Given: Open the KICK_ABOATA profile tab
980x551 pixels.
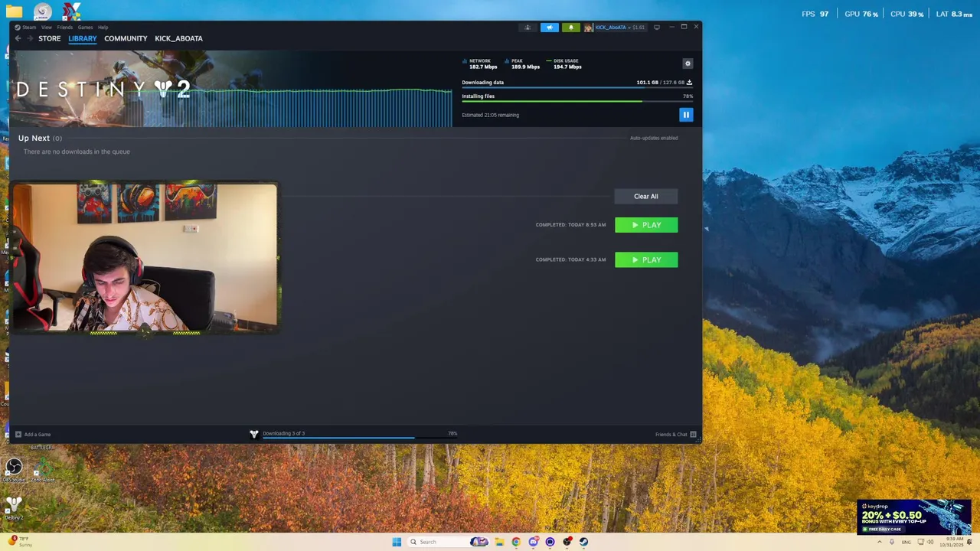Looking at the screenshot, I should coord(178,38).
